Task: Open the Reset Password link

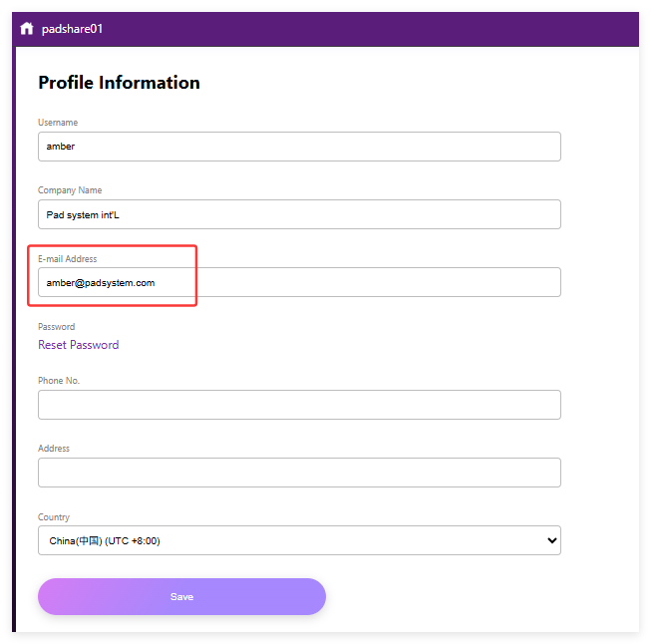Action: tap(79, 345)
